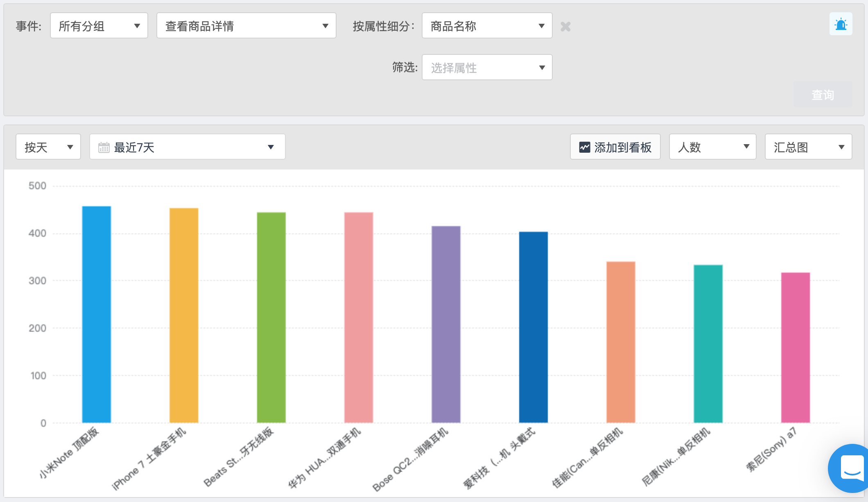Click the dark blue 爱科技 头戴式 bar
This screenshot has height=502, width=868.
pyautogui.click(x=533, y=327)
